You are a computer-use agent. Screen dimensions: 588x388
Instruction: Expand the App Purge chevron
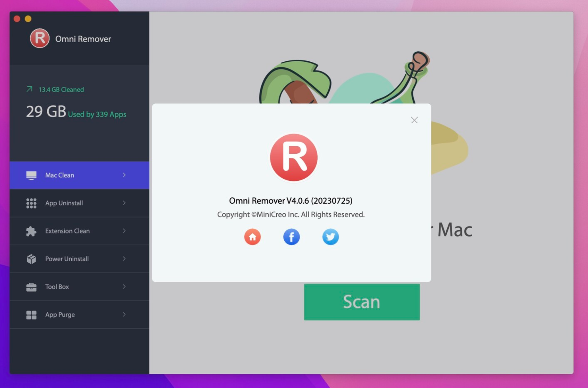click(124, 314)
